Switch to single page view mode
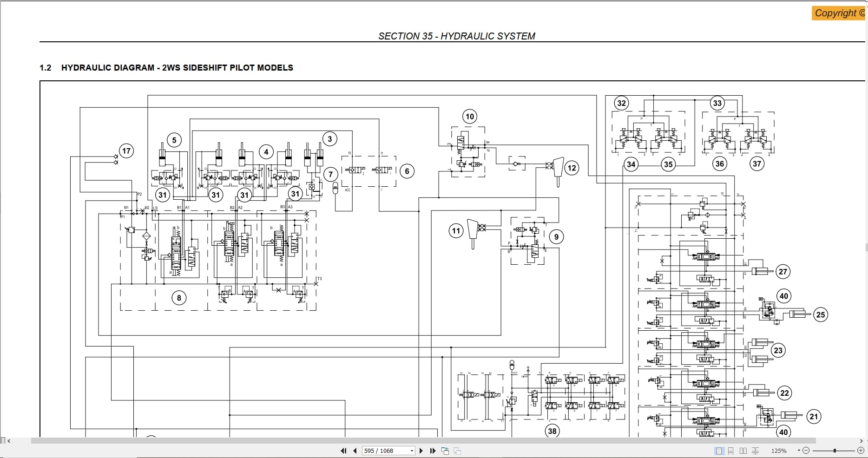The width and height of the screenshot is (868, 458). point(718,451)
